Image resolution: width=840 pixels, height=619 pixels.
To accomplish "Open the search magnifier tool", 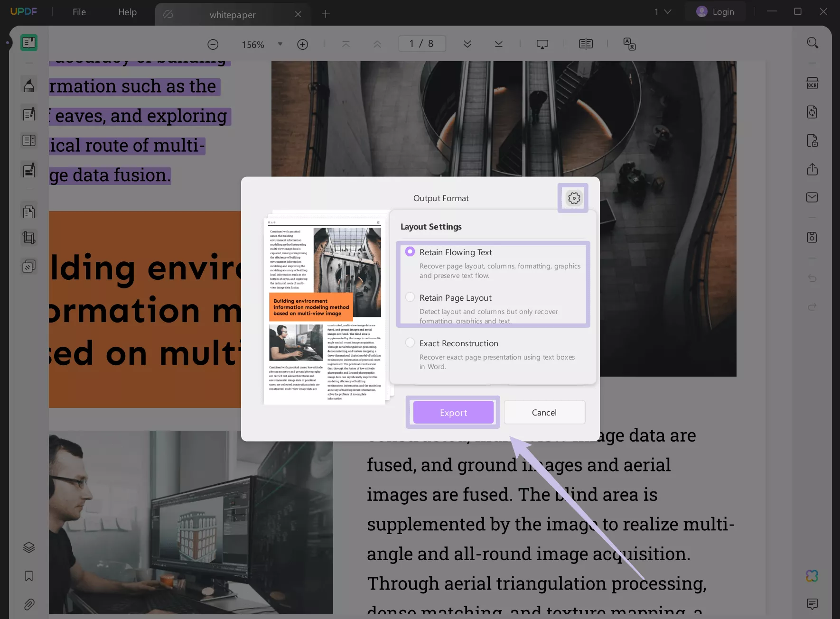I will pyautogui.click(x=812, y=43).
